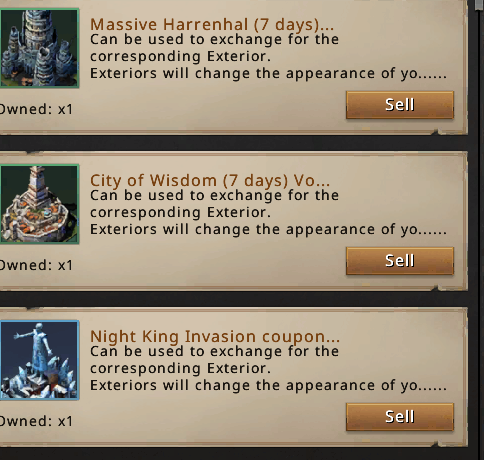
Task: Click the ellipsis after the Night King coupon title
Action: point(334,341)
